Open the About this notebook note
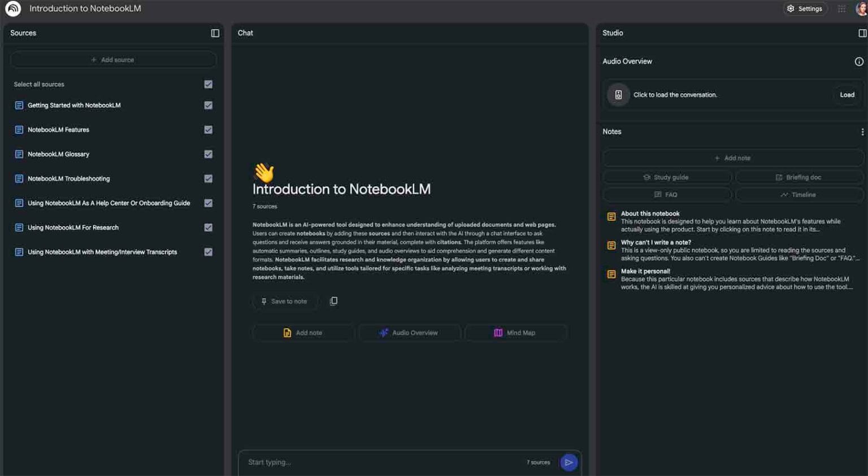Screen dimensions: 868x476 734,221
